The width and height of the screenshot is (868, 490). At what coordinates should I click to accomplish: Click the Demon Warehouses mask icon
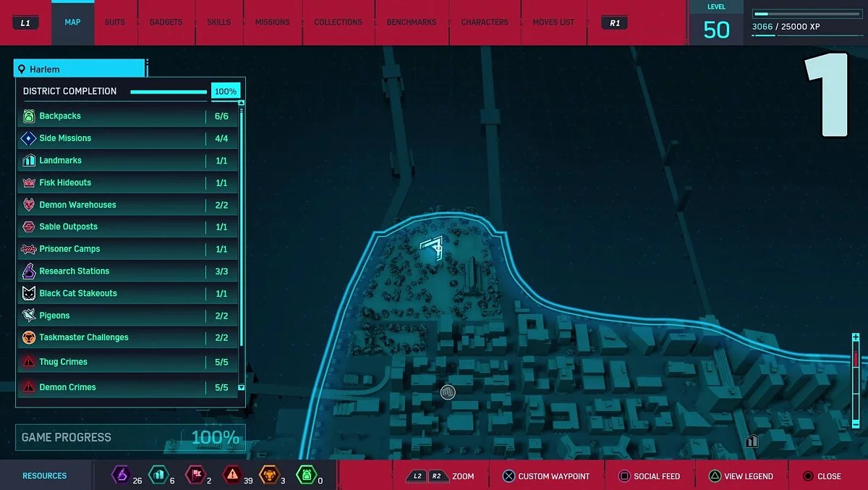[x=29, y=205]
